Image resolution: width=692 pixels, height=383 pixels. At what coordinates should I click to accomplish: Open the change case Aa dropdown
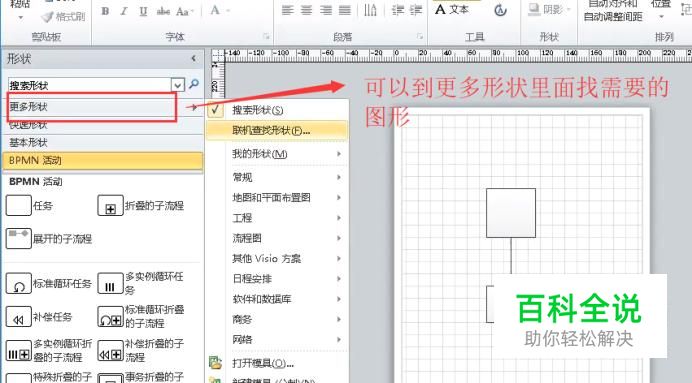pos(184,11)
